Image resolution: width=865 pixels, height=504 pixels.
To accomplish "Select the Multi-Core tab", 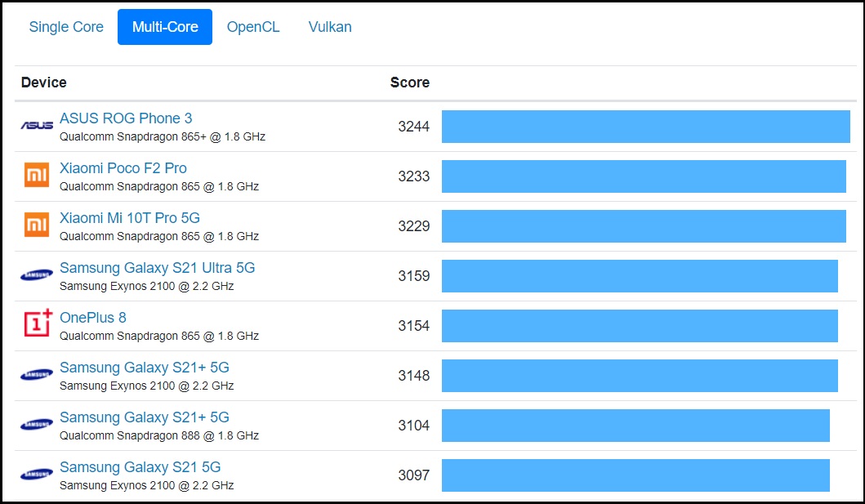I will (x=165, y=27).
